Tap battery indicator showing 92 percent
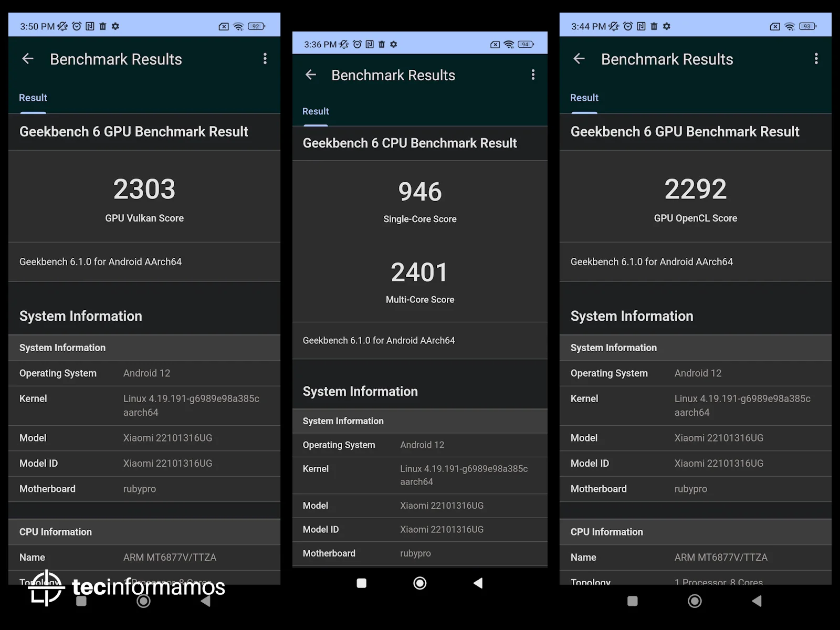 pyautogui.click(x=256, y=26)
